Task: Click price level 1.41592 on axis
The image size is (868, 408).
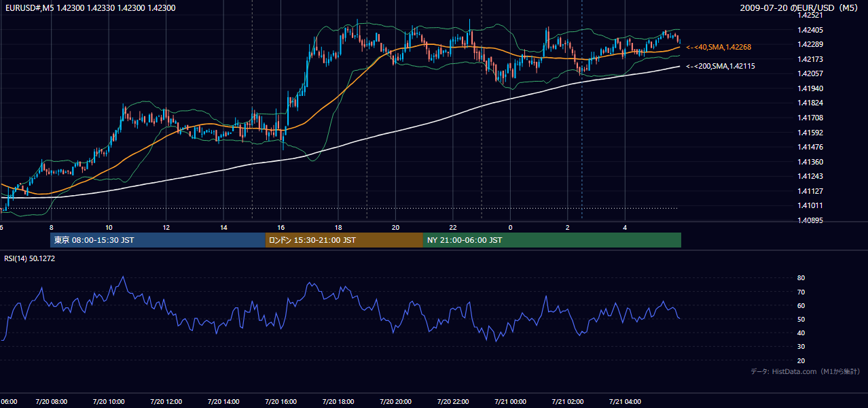Action: pos(810,133)
